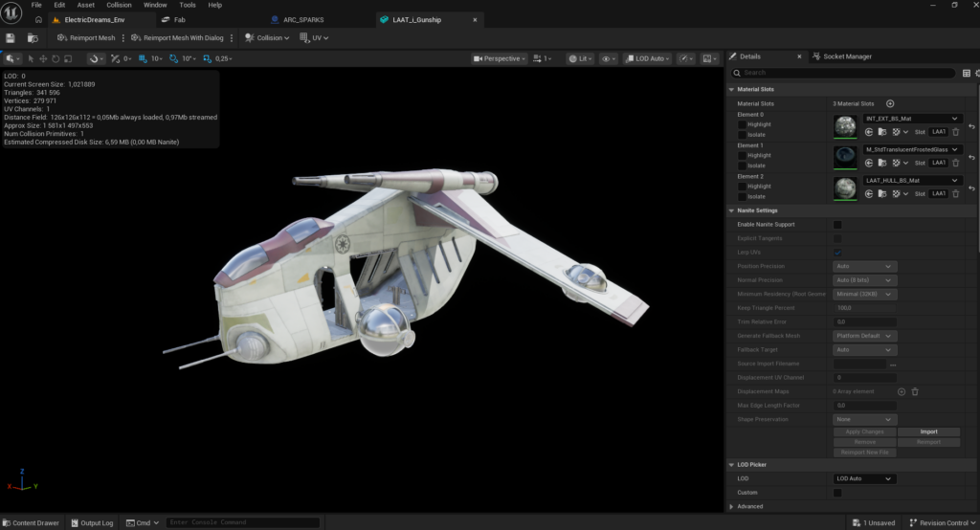Viewport: 980px width, 530px height.
Task: Click the home icon beside tabs
Action: pos(38,20)
